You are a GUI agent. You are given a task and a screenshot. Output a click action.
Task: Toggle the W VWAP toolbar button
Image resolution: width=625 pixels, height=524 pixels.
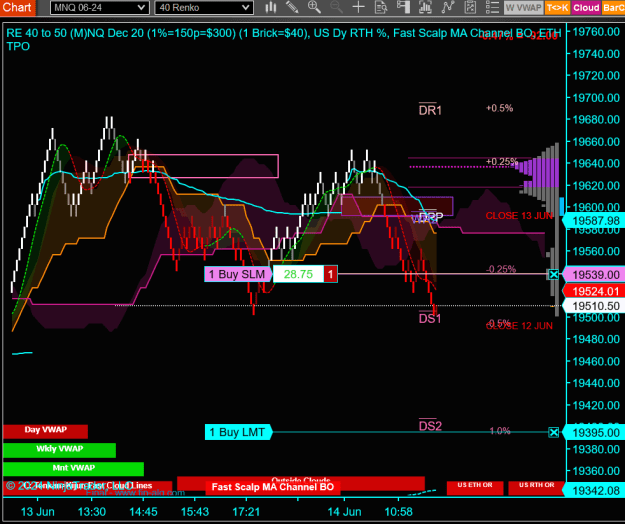tap(523, 8)
